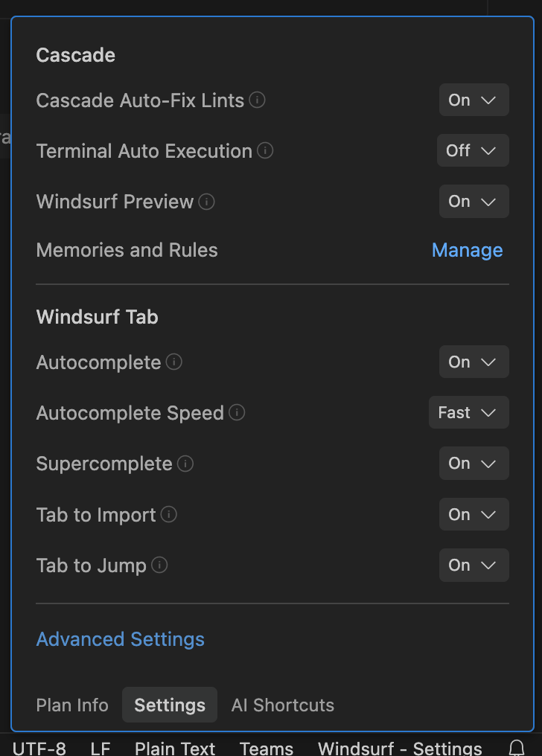Open the Windsurf Preview On dropdown
The image size is (542, 756).
click(474, 201)
